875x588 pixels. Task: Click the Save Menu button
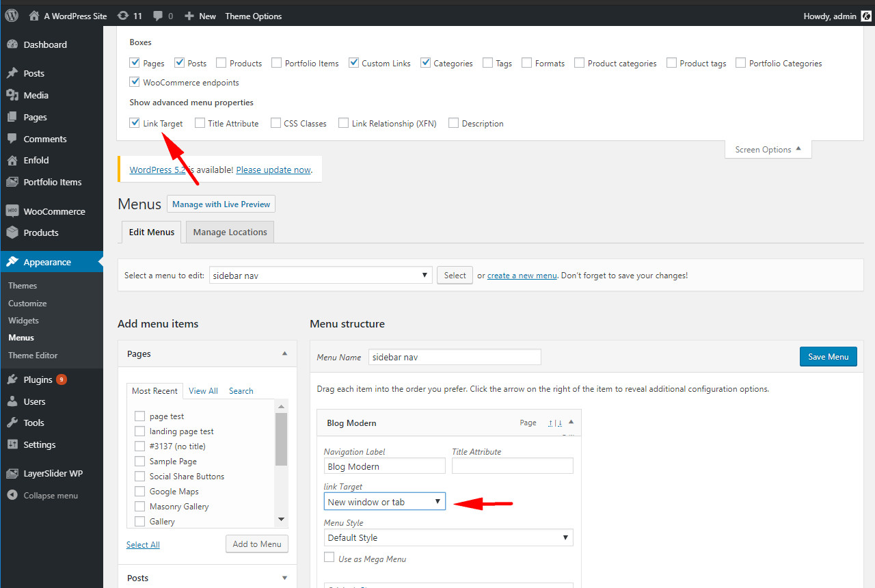pos(829,356)
